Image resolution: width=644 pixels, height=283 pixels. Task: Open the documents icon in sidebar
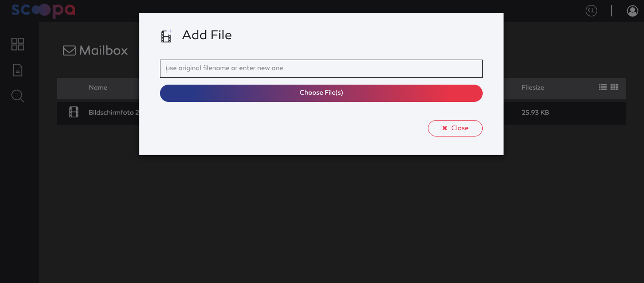(18, 70)
